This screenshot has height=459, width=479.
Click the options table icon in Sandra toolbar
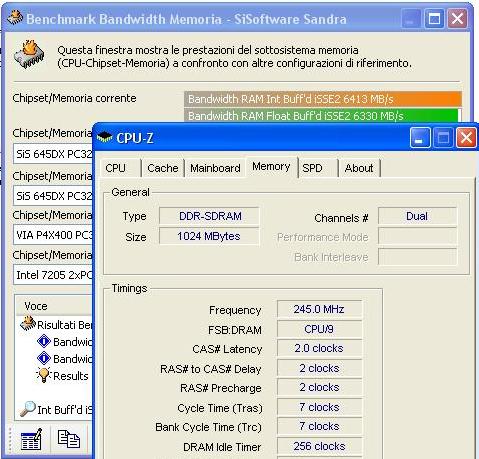(x=31, y=439)
